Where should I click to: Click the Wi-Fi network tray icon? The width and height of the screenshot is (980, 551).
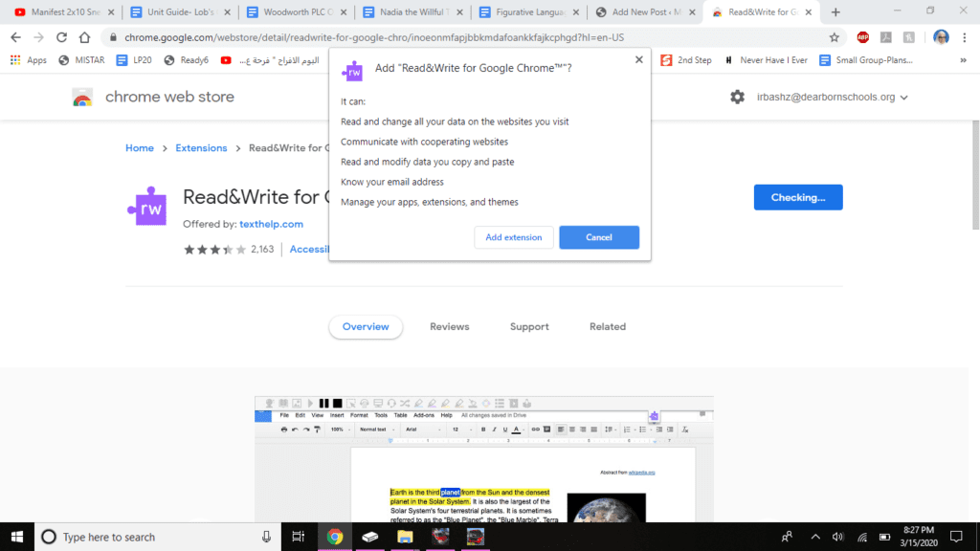(x=862, y=537)
